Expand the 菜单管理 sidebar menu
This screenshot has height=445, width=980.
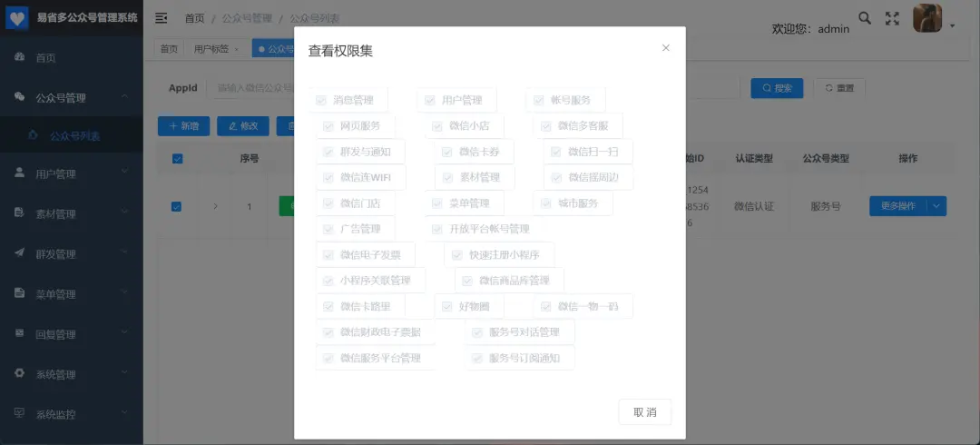pos(72,293)
